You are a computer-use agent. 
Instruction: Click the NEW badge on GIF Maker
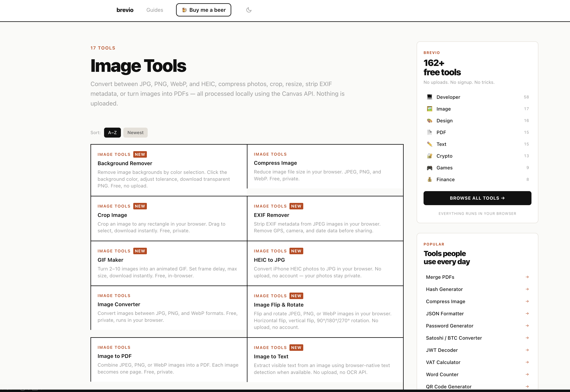tap(140, 251)
